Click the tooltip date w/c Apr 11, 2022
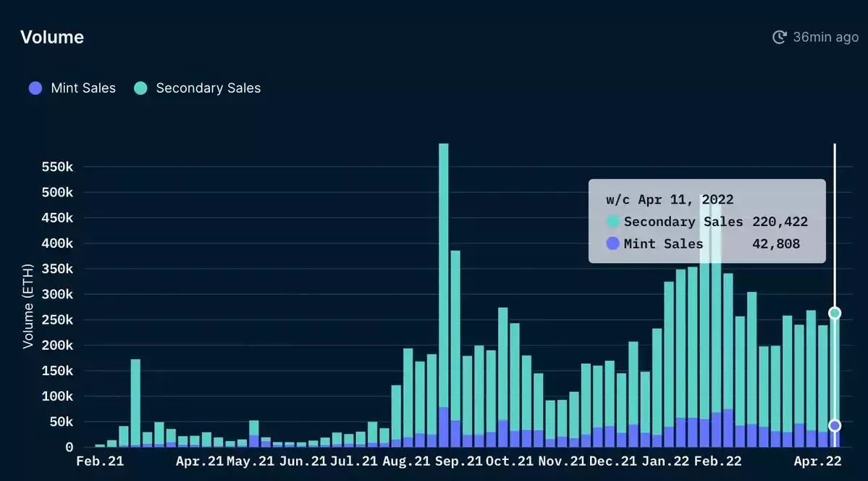Screen dimensions: 868x481 [670, 199]
